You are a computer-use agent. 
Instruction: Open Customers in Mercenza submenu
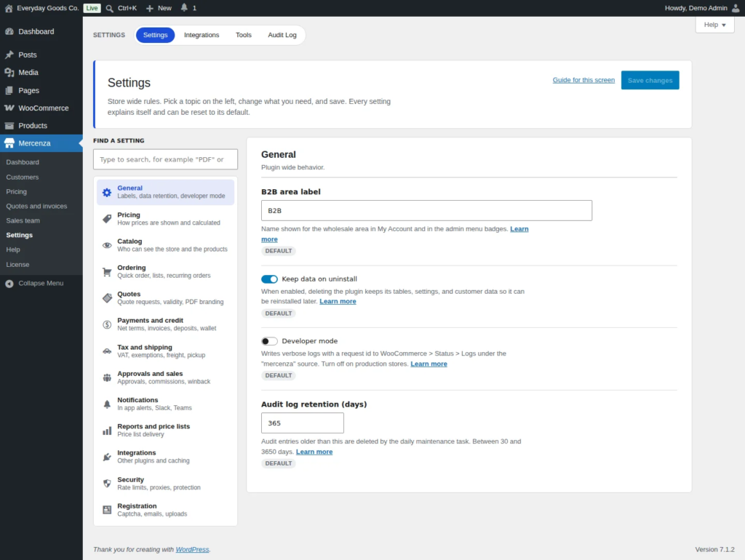pyautogui.click(x=23, y=177)
